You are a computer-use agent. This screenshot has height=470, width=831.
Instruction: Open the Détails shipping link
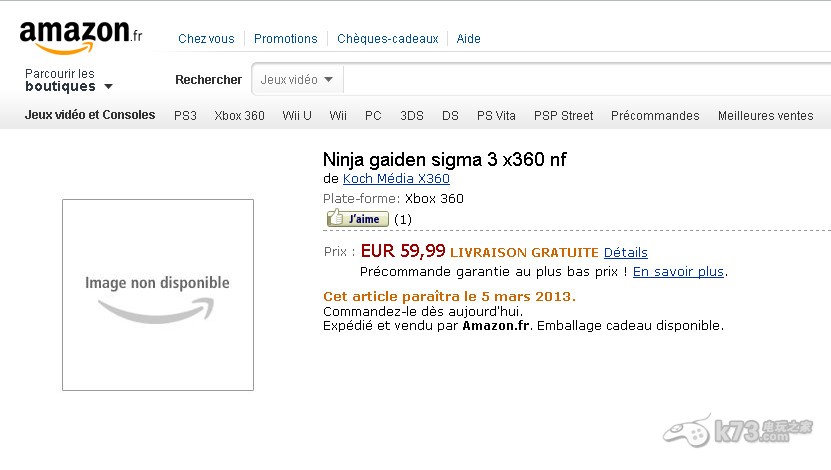point(625,252)
